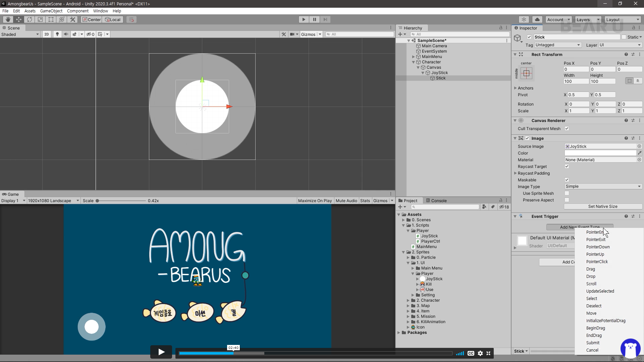Enable Preserve Aspect
This screenshot has width=644, height=362.
[567, 200]
